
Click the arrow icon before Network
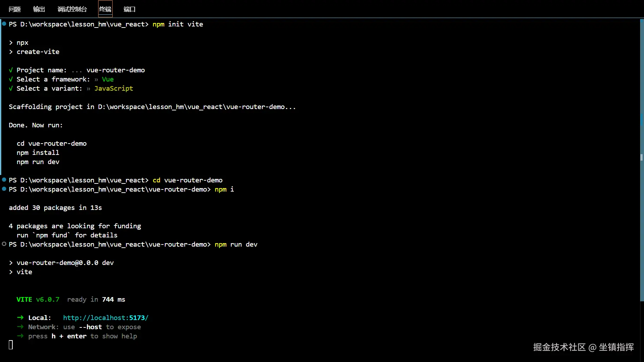[20, 327]
